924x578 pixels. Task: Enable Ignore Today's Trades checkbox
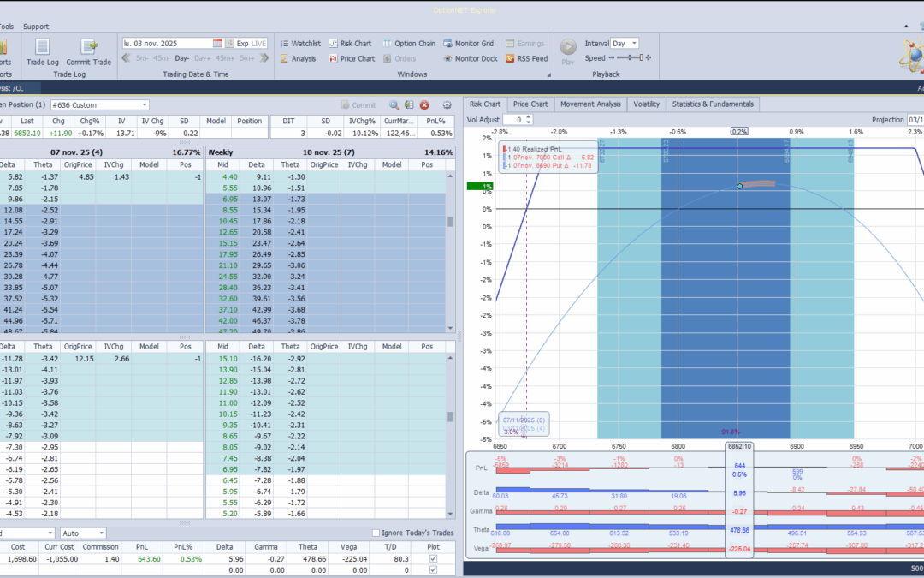click(376, 533)
